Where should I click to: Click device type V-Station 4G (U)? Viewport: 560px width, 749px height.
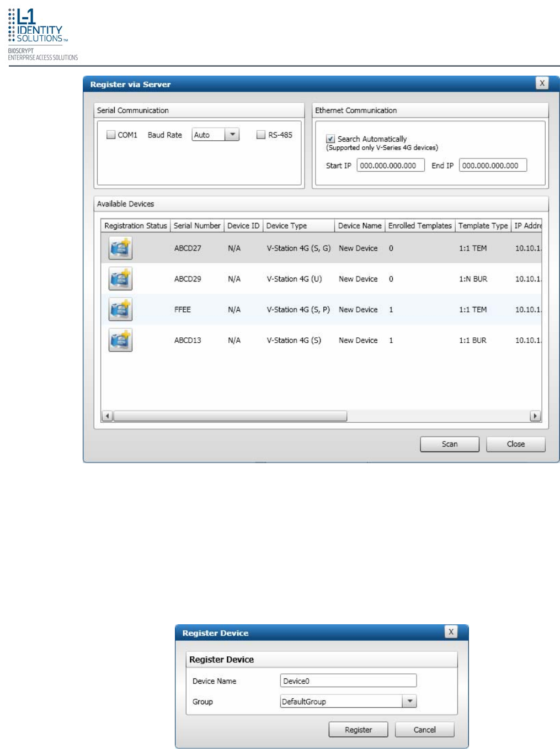tap(294, 279)
